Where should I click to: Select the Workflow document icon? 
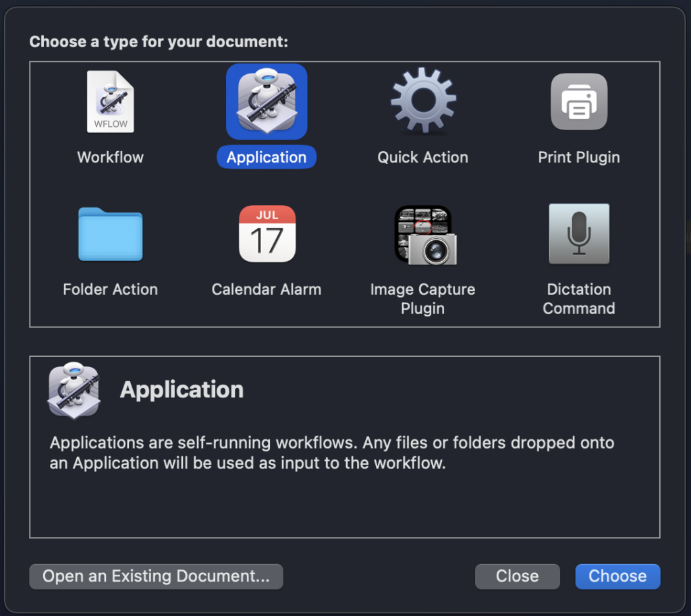(111, 102)
